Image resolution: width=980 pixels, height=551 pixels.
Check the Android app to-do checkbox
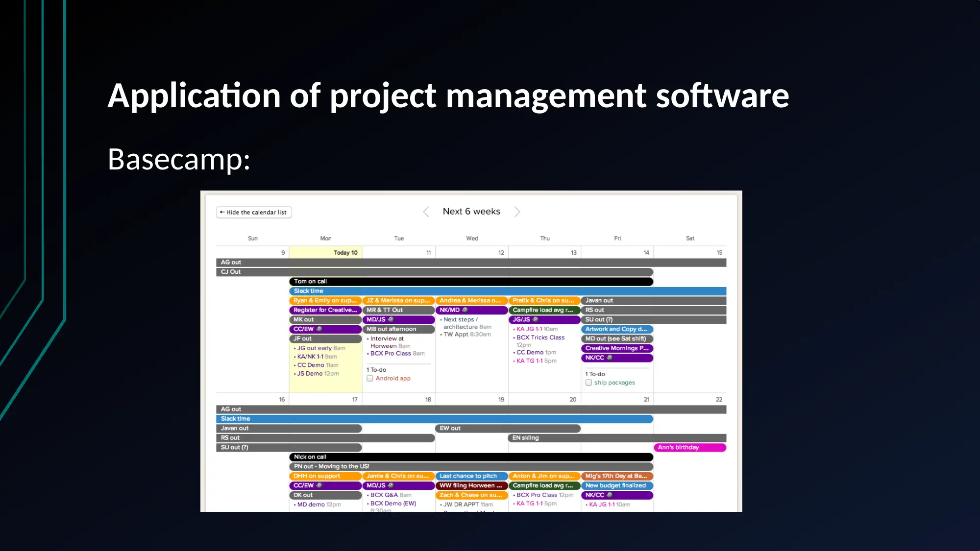pyautogui.click(x=370, y=378)
